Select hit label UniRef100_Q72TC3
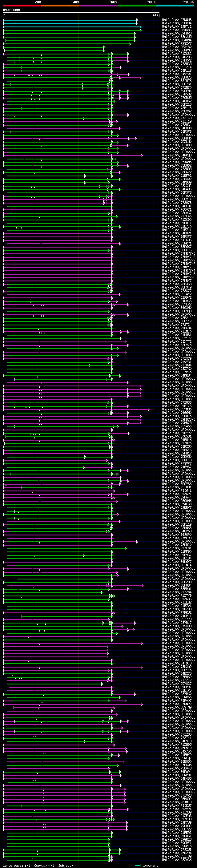197x868 pixels. click(x=176, y=118)
